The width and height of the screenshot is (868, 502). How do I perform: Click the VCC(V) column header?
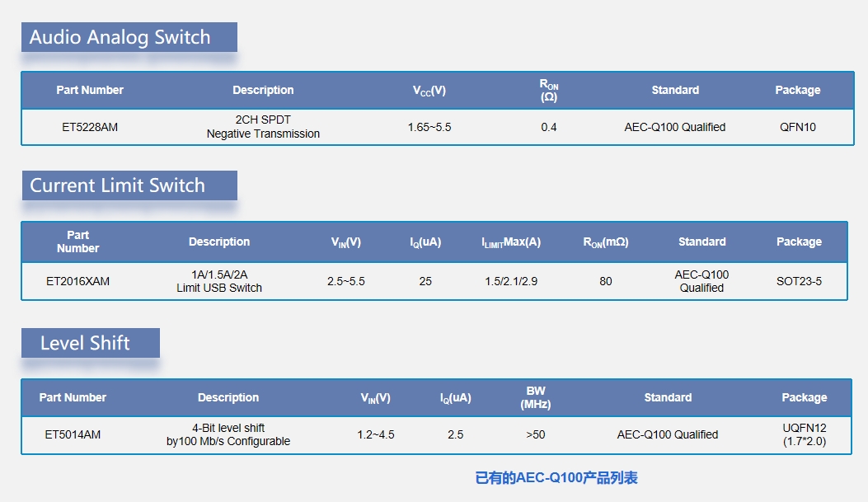[x=429, y=90]
